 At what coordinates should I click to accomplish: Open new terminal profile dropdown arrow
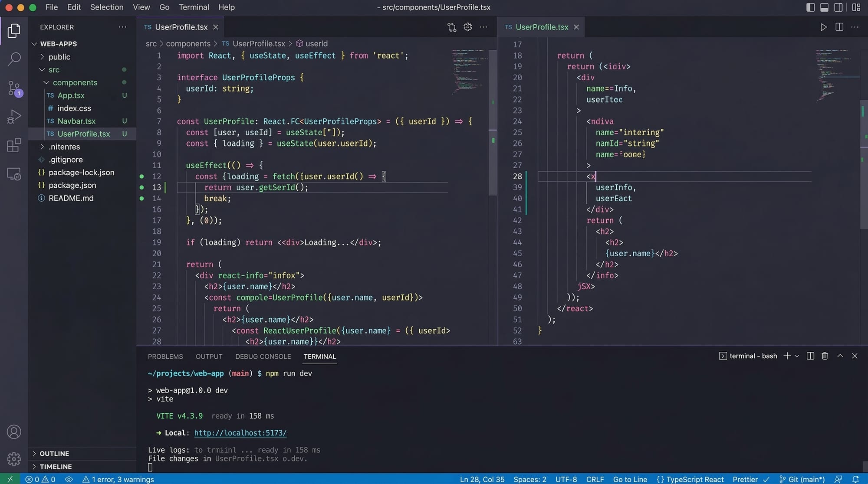(x=797, y=356)
